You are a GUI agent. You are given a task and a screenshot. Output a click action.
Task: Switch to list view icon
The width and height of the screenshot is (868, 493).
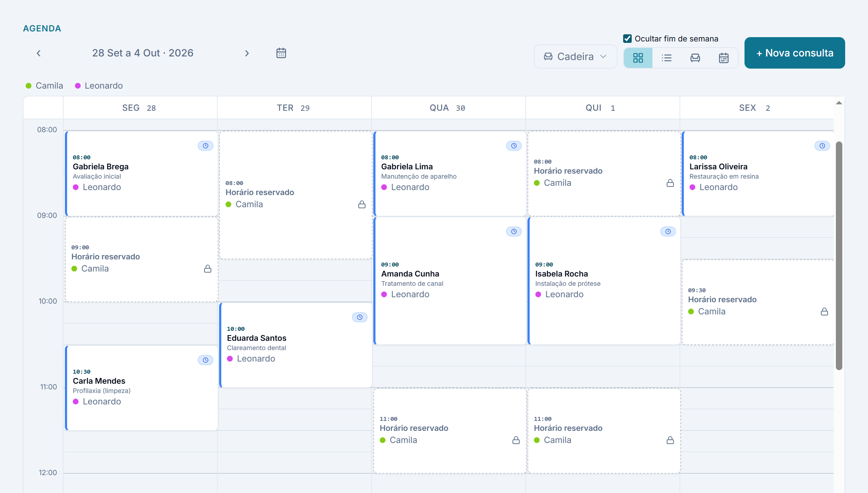pos(667,58)
